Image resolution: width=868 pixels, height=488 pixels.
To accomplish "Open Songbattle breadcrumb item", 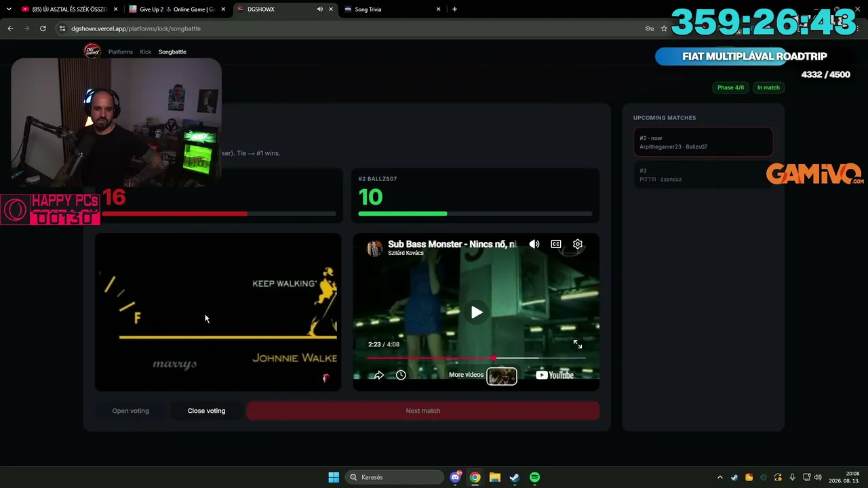I will click(172, 52).
